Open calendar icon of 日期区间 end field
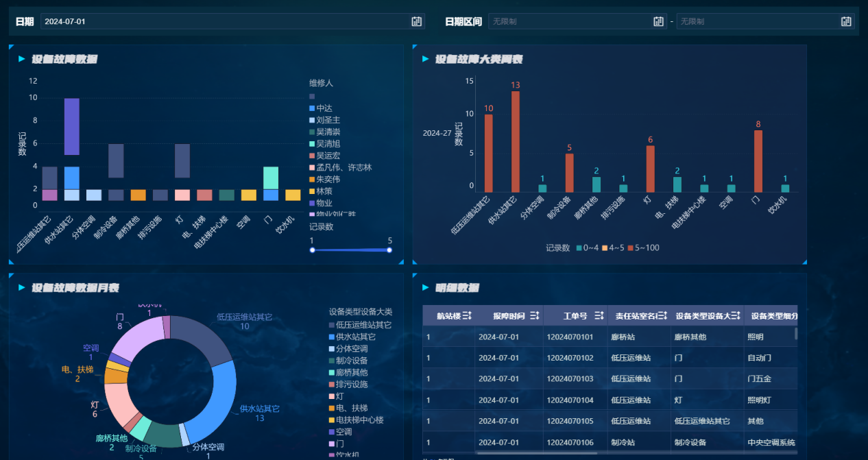Viewport: 868px width, 460px height. pyautogui.click(x=846, y=21)
